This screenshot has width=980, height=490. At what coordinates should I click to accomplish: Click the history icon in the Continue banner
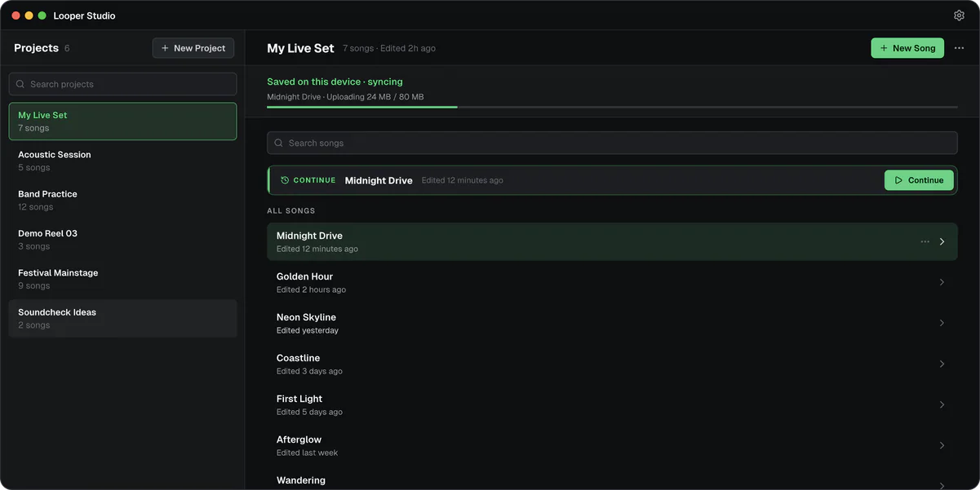point(285,180)
